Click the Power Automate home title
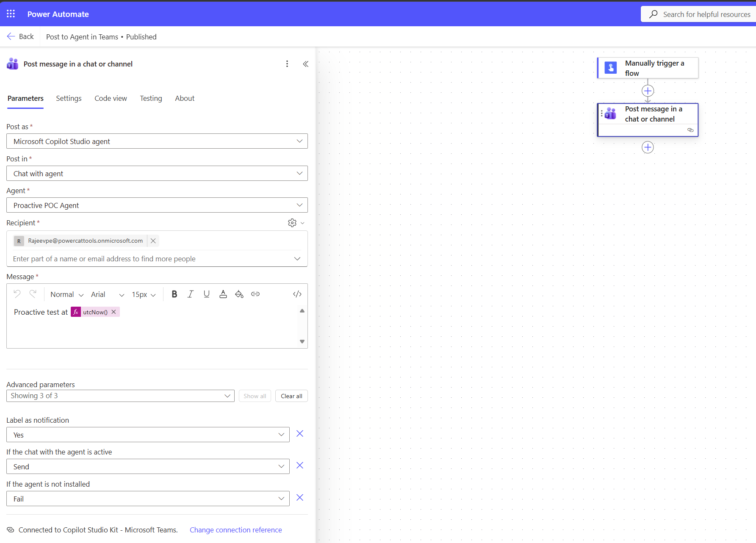Viewport: 756px width, 543px height. [58, 14]
